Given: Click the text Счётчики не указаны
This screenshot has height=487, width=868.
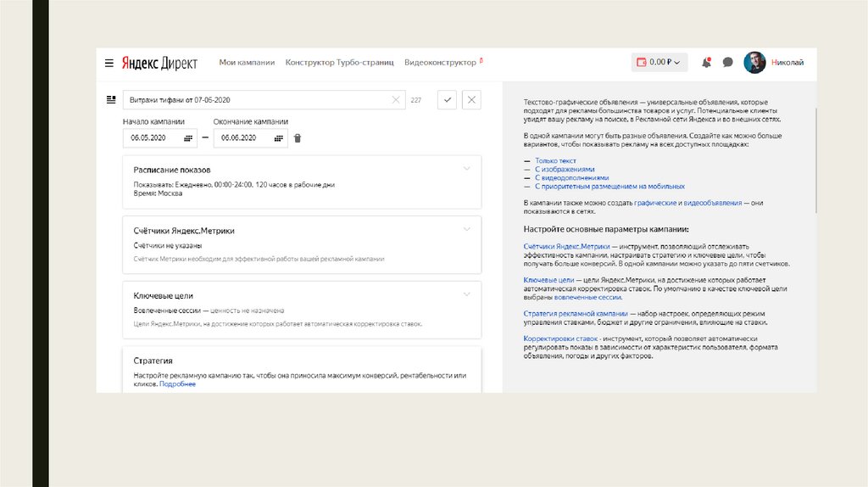Looking at the screenshot, I should (x=167, y=245).
